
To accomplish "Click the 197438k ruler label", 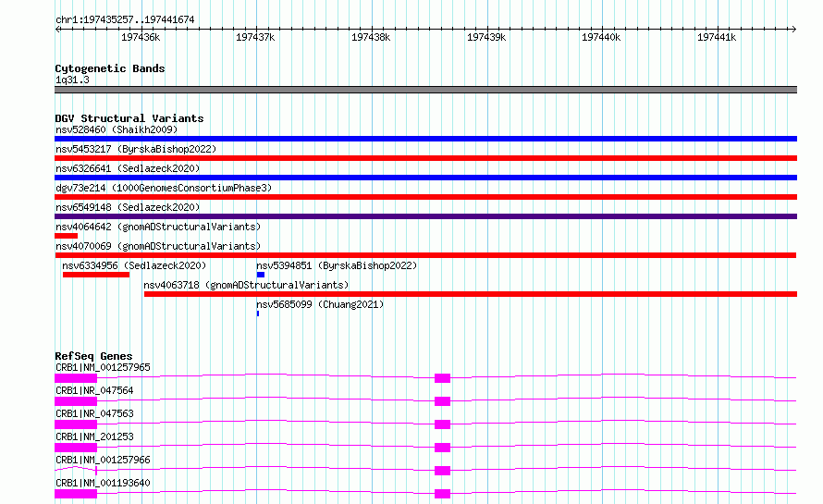I will coord(371,37).
